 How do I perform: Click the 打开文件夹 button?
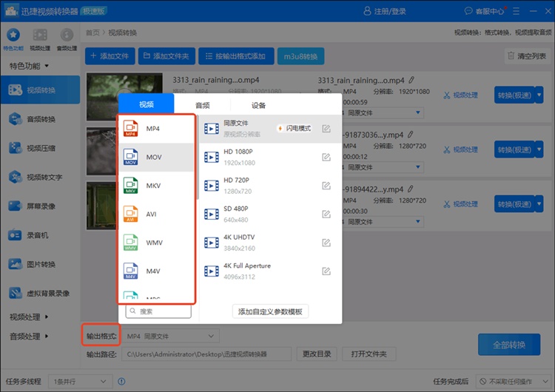(369, 354)
